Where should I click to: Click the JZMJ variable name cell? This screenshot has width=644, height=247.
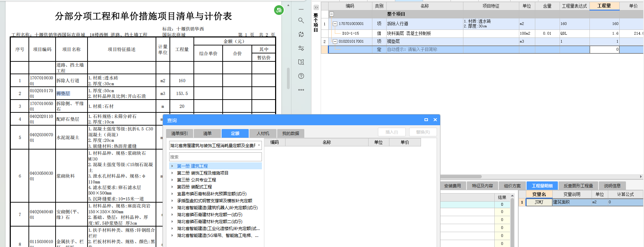coord(539,202)
